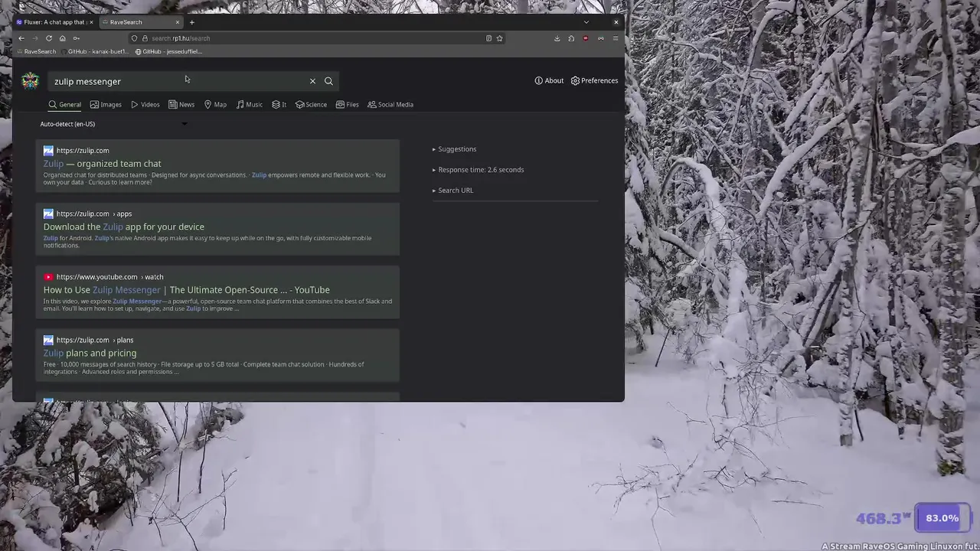Open the extensions puzzle icon
The height and width of the screenshot is (551, 980).
pyautogui.click(x=571, y=38)
